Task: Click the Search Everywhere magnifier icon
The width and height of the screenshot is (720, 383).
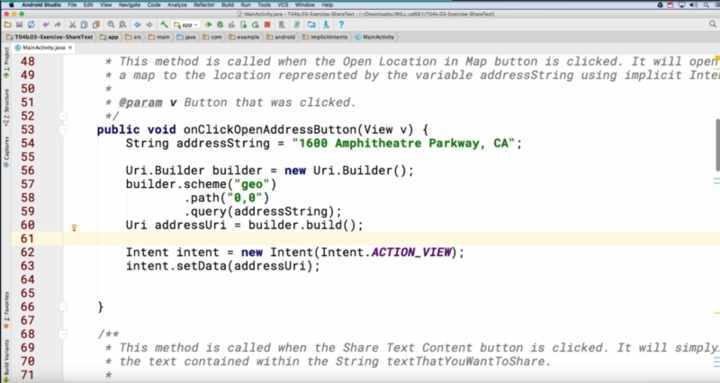Action: 713,24
